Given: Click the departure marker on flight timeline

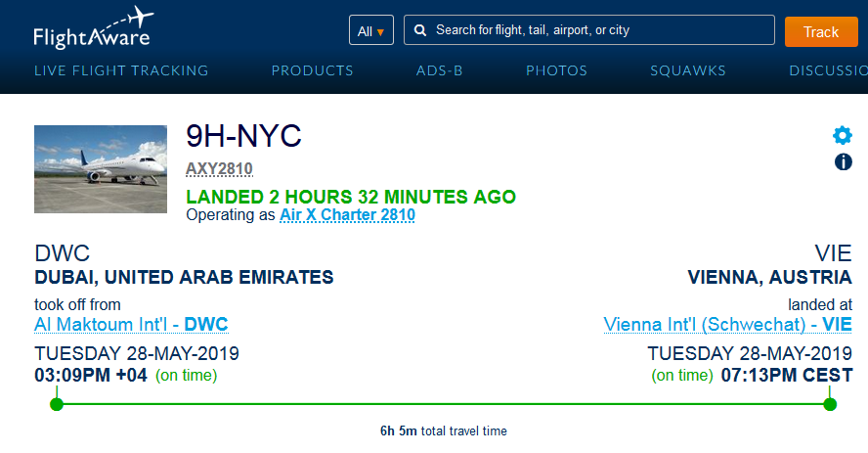Looking at the screenshot, I should pyautogui.click(x=57, y=404).
